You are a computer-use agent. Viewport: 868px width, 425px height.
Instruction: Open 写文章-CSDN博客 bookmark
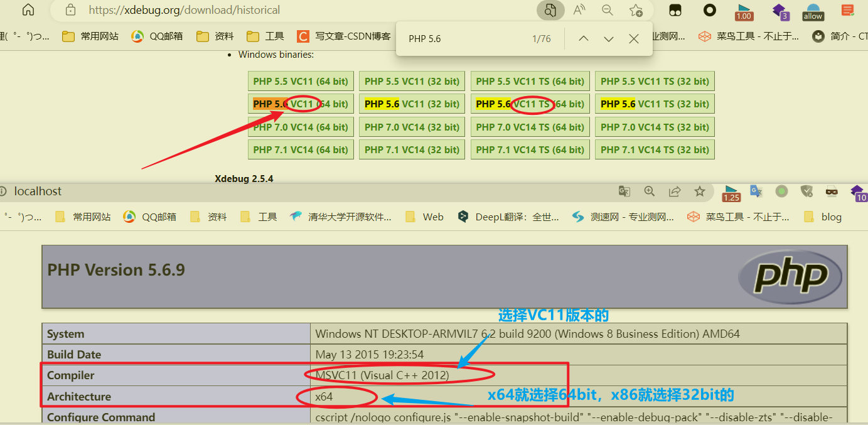pos(344,36)
